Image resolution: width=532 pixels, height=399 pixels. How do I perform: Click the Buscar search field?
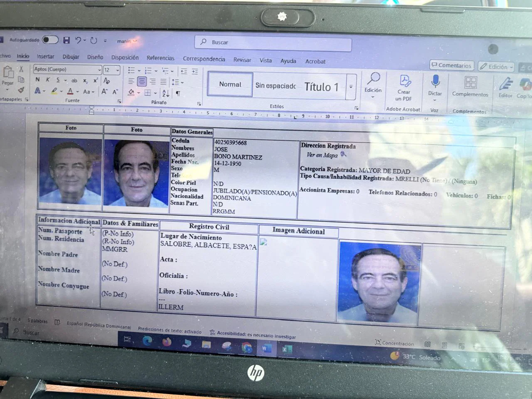point(273,43)
